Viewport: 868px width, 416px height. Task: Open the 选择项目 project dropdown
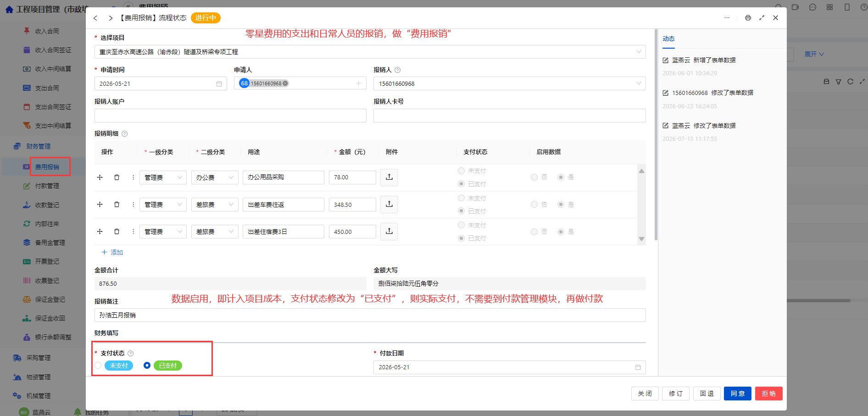click(370, 52)
